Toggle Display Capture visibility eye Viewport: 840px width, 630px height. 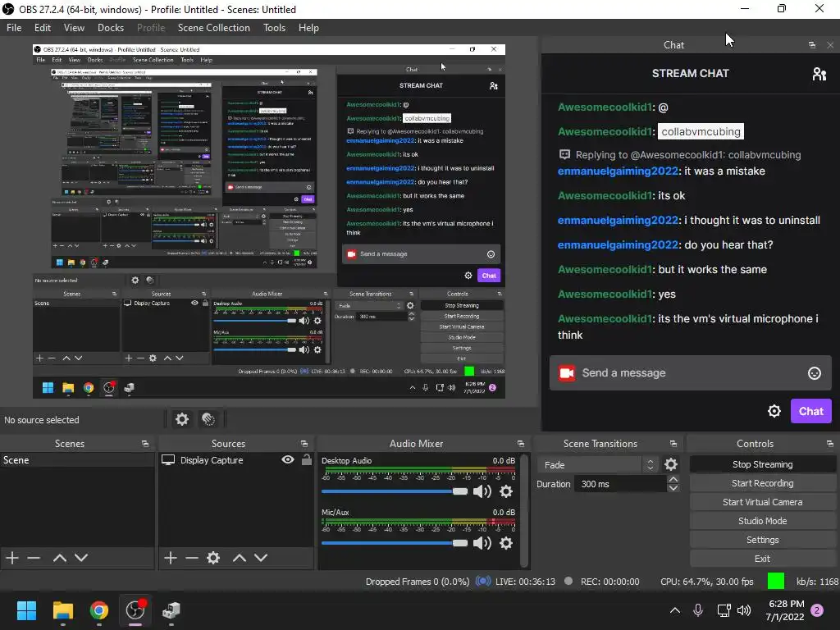click(x=288, y=459)
